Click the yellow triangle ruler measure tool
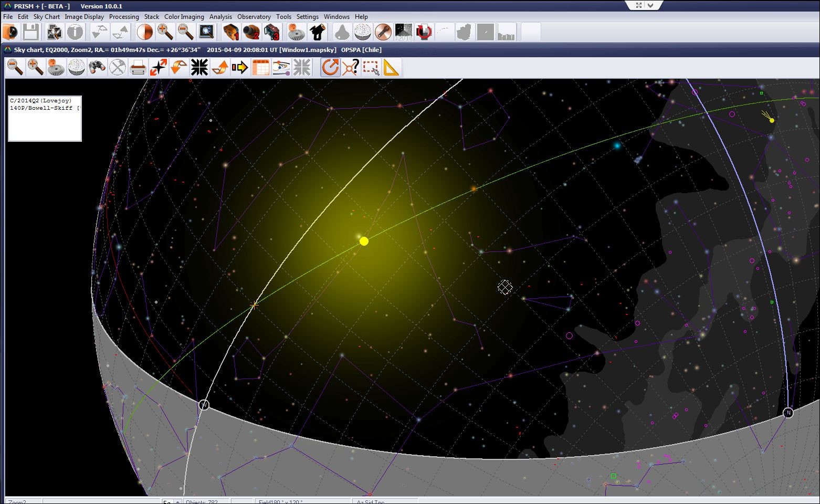820x504 pixels. coord(392,67)
